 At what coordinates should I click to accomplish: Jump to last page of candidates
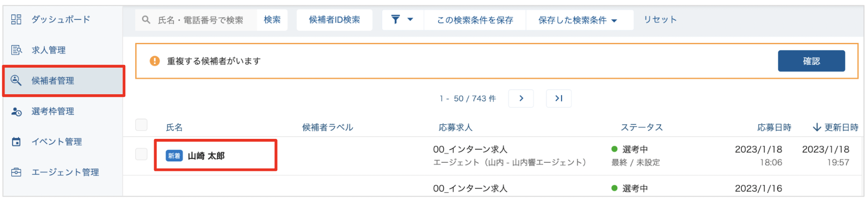pyautogui.click(x=558, y=98)
